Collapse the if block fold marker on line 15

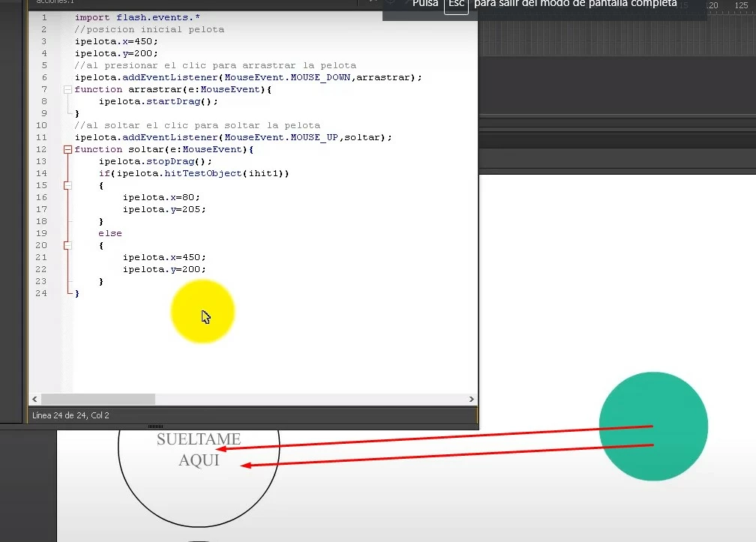point(67,185)
